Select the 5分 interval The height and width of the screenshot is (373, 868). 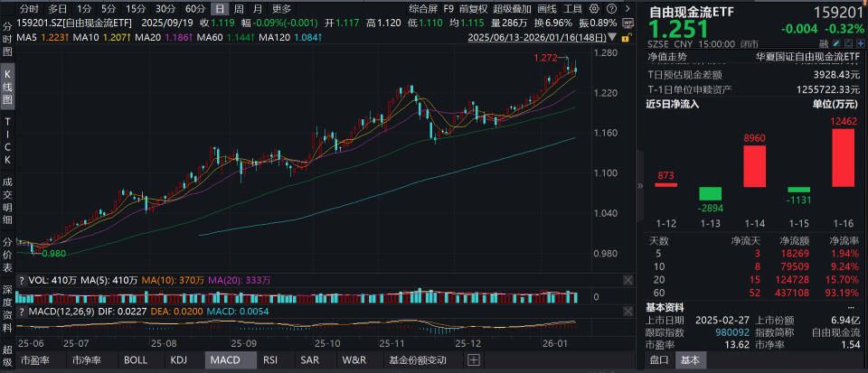point(108,9)
